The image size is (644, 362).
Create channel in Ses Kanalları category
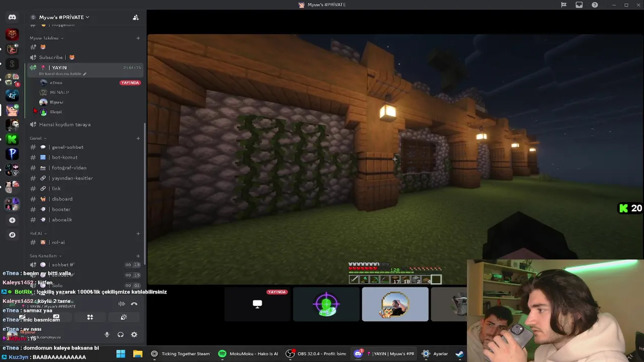coord(138,256)
